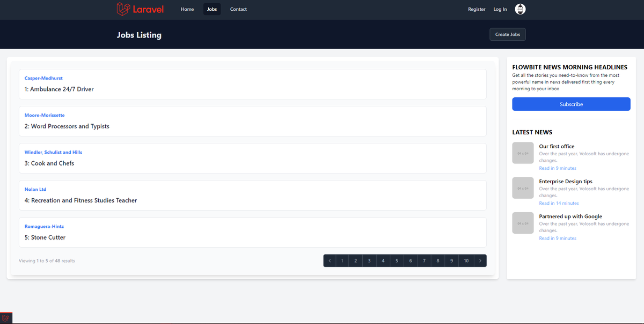Screen dimensions: 644x324
Task: Click the 'LATEST NEWS' heading
Action: pyautogui.click(x=532, y=132)
